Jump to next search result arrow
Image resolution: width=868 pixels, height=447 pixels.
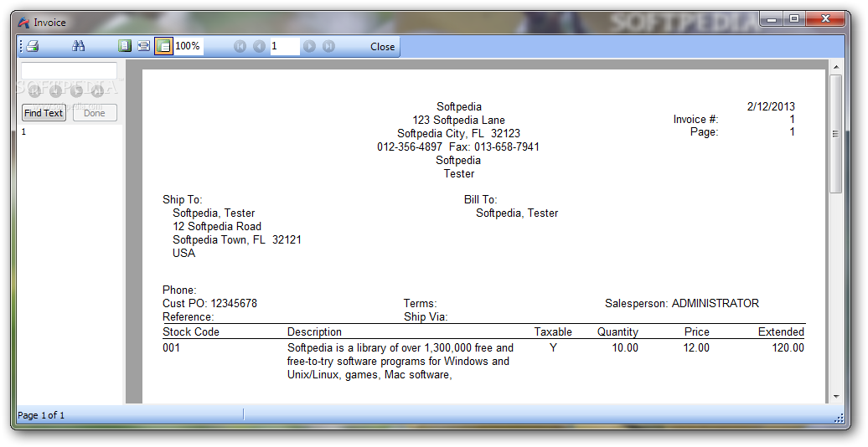tap(76, 90)
